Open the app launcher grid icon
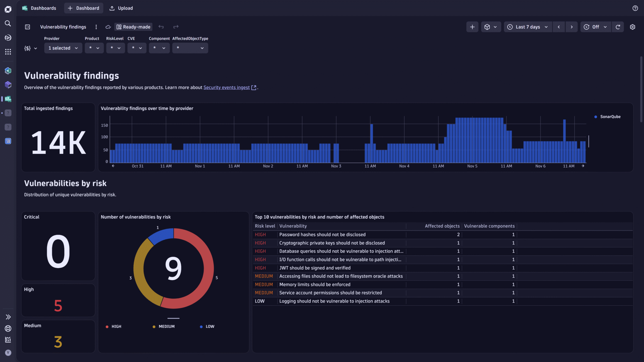This screenshot has width=644, height=362. [8, 52]
